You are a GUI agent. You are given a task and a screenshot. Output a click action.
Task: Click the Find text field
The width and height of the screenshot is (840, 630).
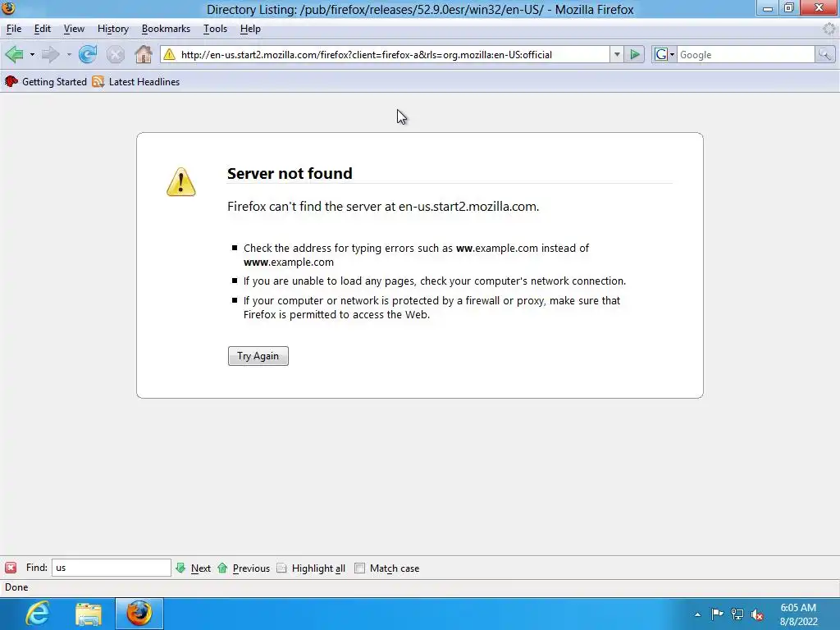(112, 568)
